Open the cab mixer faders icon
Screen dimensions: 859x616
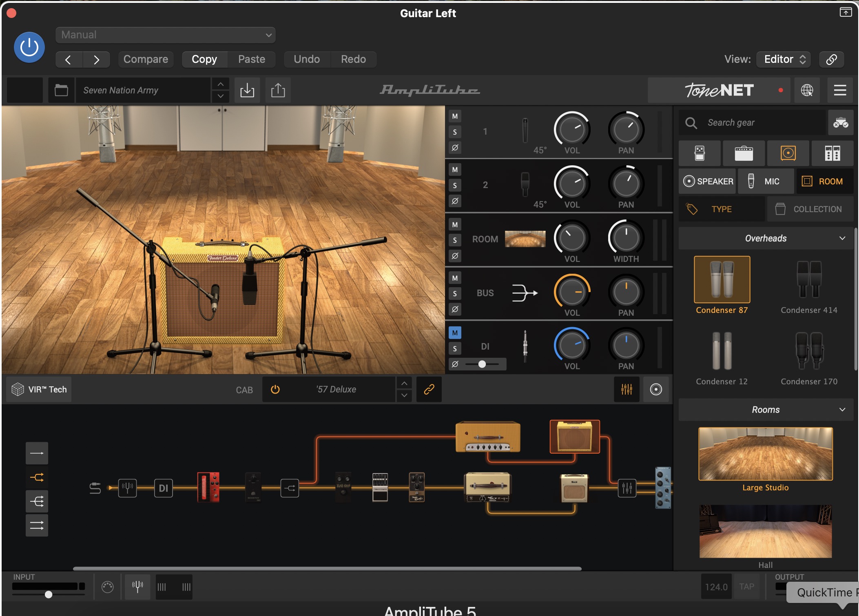627,390
